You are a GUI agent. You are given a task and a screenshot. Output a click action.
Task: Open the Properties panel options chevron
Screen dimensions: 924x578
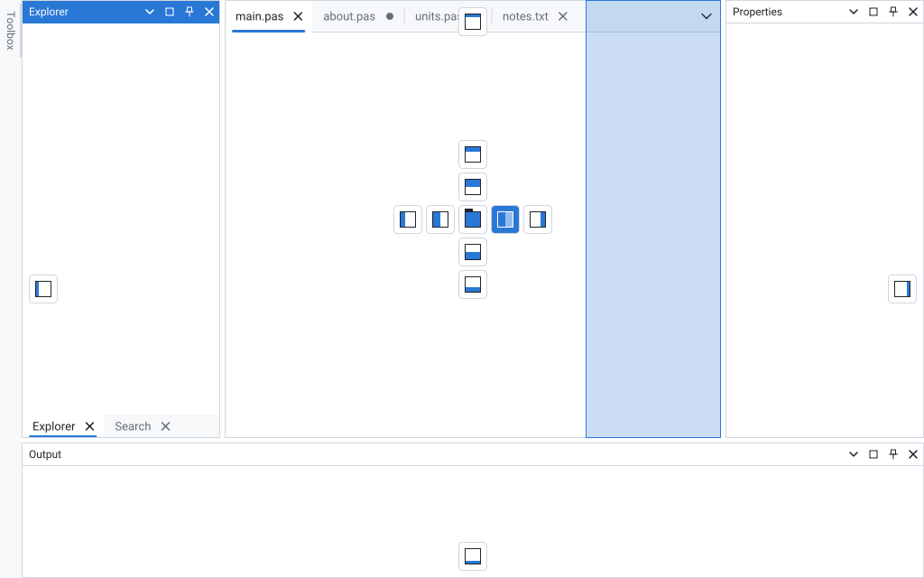(x=854, y=12)
